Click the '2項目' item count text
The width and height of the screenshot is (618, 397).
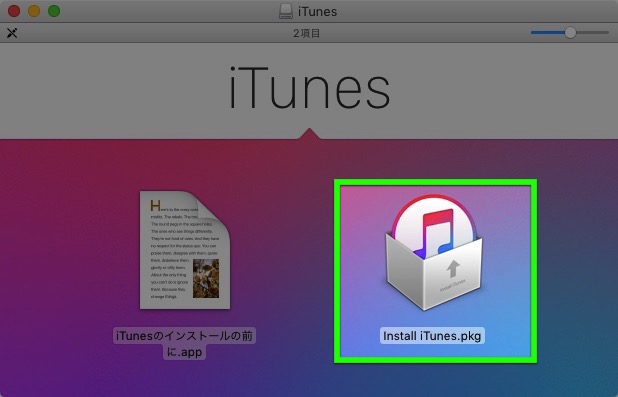click(x=307, y=34)
